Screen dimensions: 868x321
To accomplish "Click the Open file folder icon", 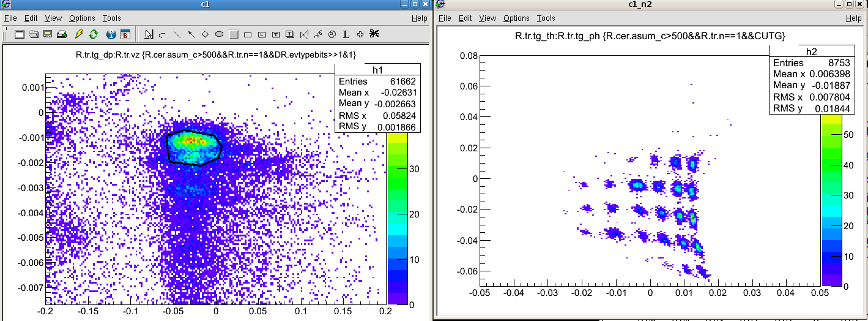I will click(x=34, y=34).
